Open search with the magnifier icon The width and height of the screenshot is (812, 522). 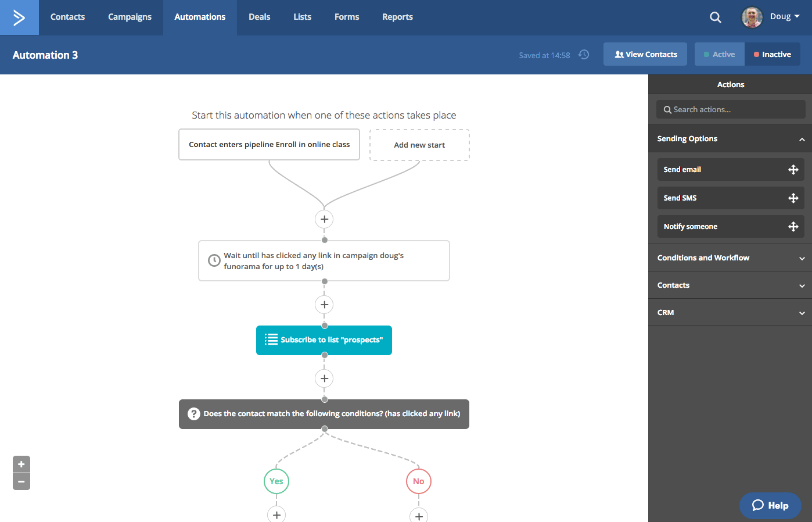tap(716, 17)
